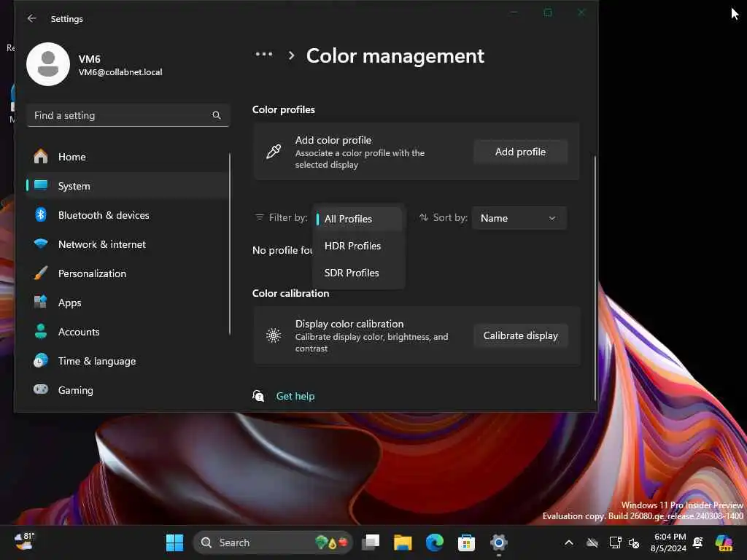This screenshot has height=560, width=747.
Task: Click the sun icon for Display color calibration
Action: (x=274, y=335)
